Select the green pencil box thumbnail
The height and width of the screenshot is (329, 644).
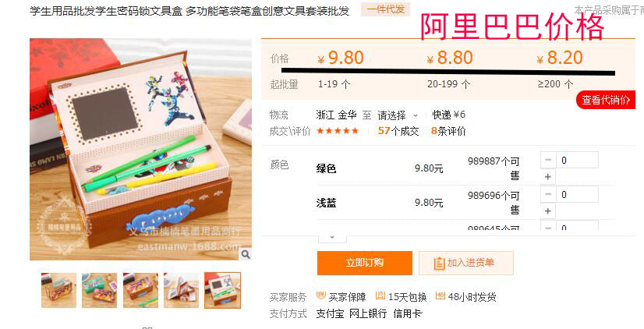pos(99,290)
